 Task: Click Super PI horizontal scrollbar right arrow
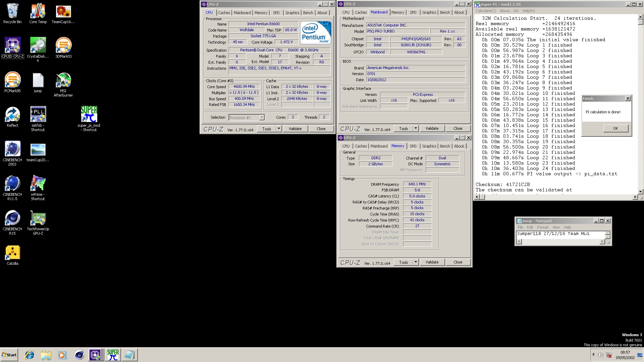(x=635, y=197)
